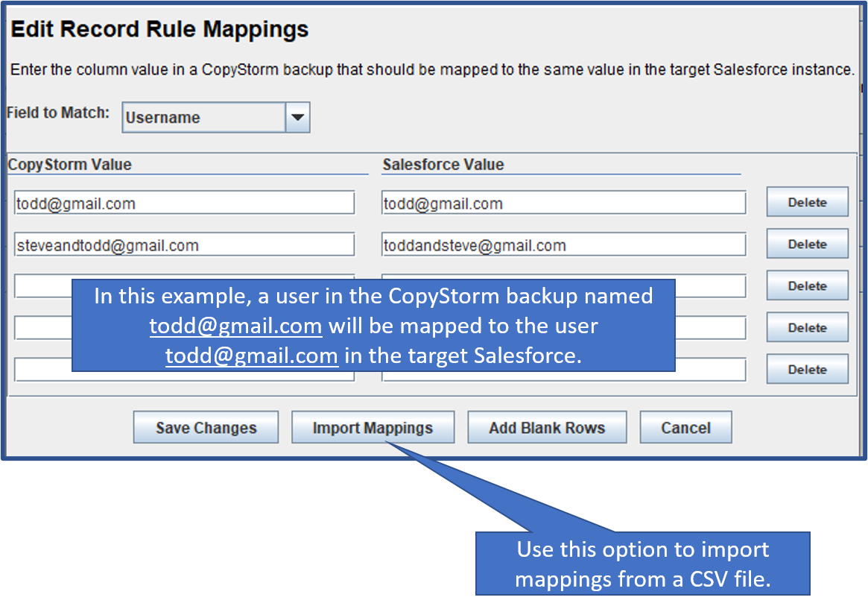
Task: Click Delete on the fourth mapping row
Action: [x=807, y=328]
